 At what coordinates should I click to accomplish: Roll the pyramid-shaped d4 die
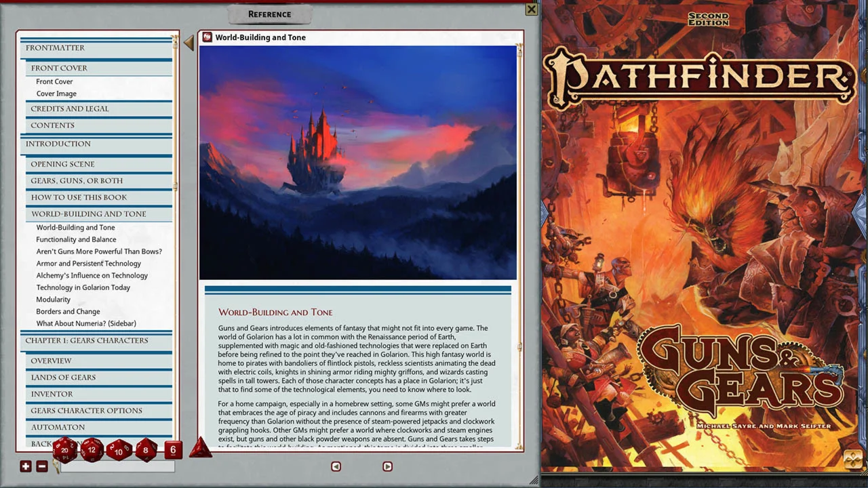click(200, 448)
